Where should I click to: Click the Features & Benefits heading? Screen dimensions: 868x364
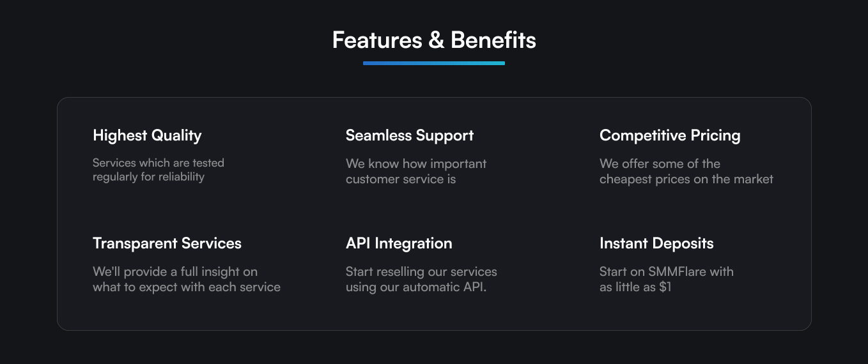click(x=434, y=40)
